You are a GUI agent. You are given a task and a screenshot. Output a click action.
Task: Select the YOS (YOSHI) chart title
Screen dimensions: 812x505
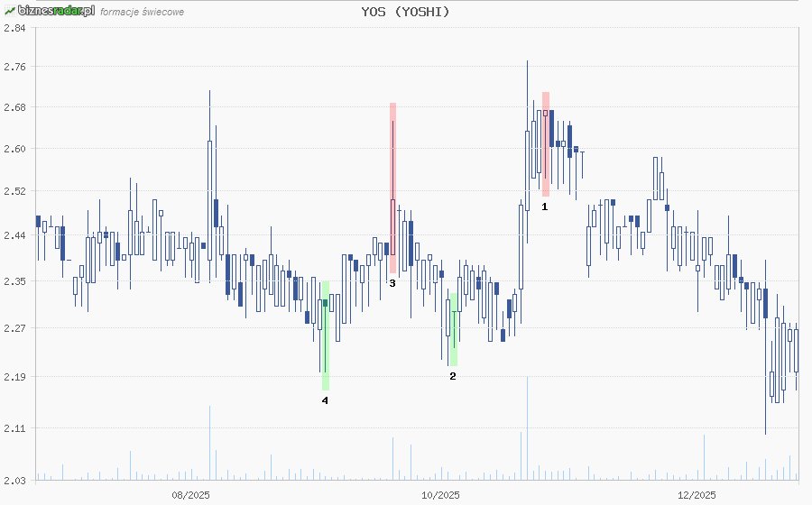pos(405,12)
